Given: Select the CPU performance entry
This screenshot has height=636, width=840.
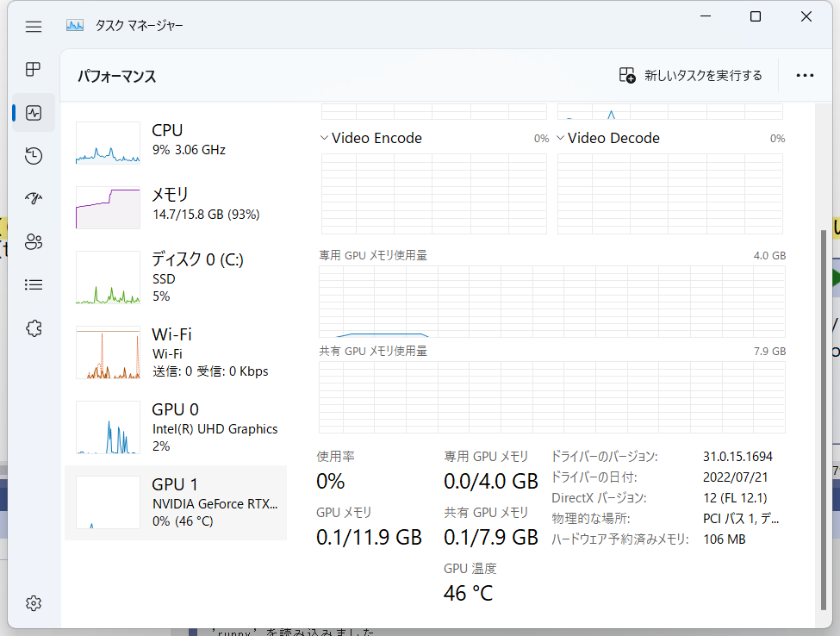Looking at the screenshot, I should point(176,142).
